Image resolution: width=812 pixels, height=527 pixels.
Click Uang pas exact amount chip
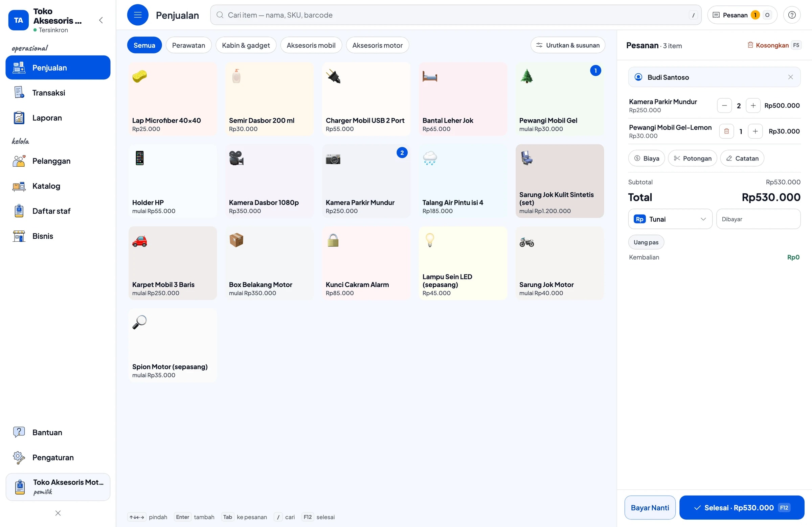[646, 242]
